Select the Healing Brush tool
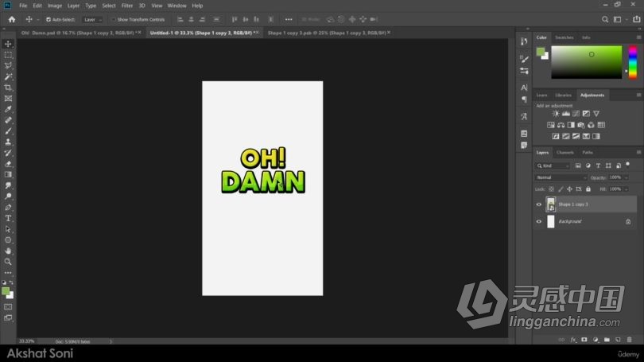 (x=8, y=120)
